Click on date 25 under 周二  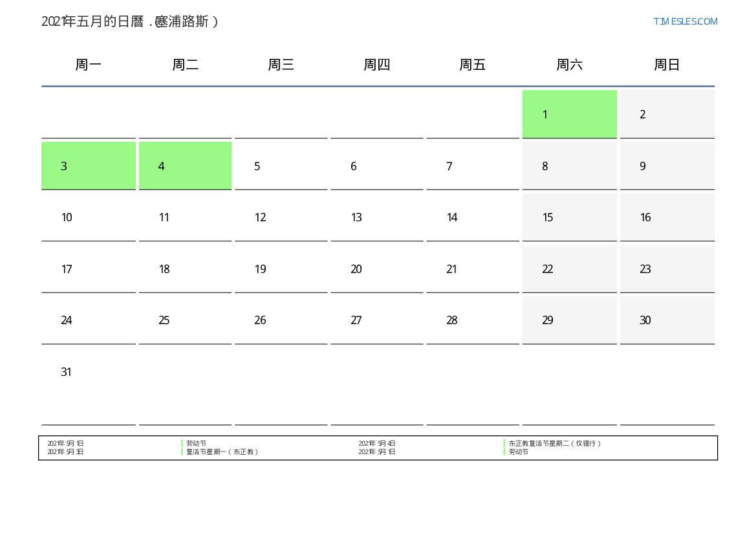pyautogui.click(x=164, y=320)
